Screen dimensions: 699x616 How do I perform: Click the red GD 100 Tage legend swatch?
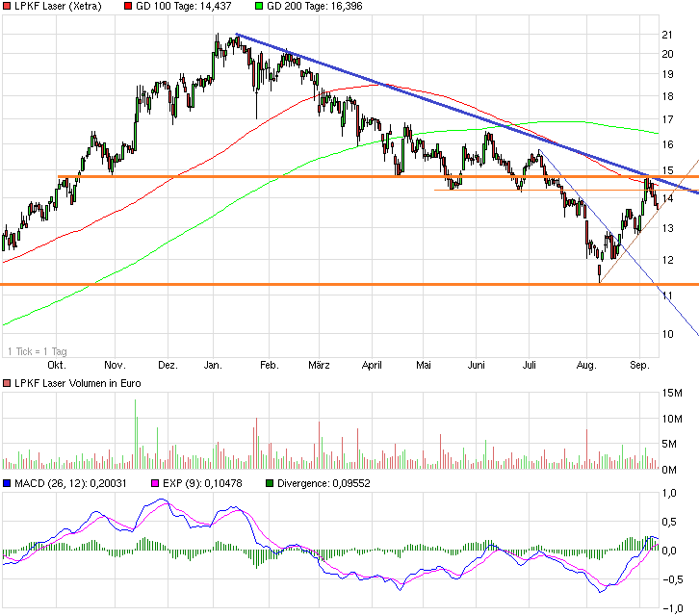[x=128, y=6]
